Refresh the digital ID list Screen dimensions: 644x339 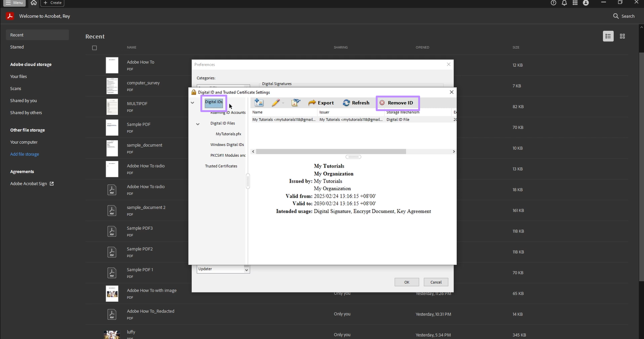pyautogui.click(x=356, y=103)
